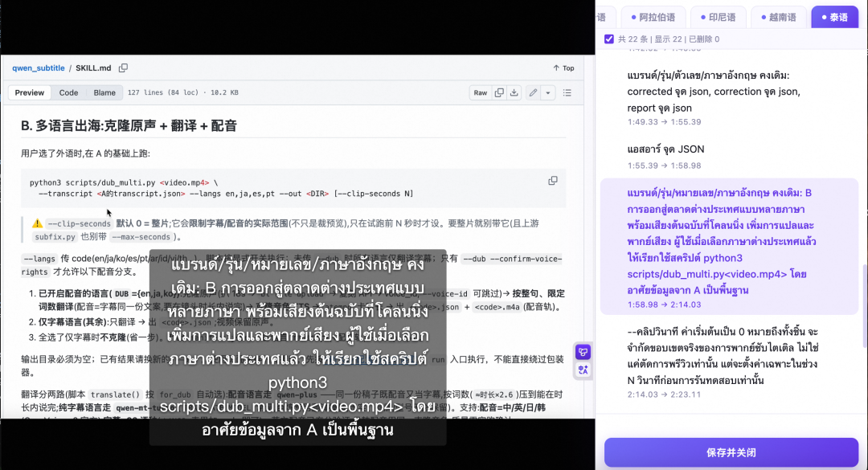Select subtitle entry timed 2:14.03 → 2:23.11
868x470 pixels.
click(x=729, y=362)
